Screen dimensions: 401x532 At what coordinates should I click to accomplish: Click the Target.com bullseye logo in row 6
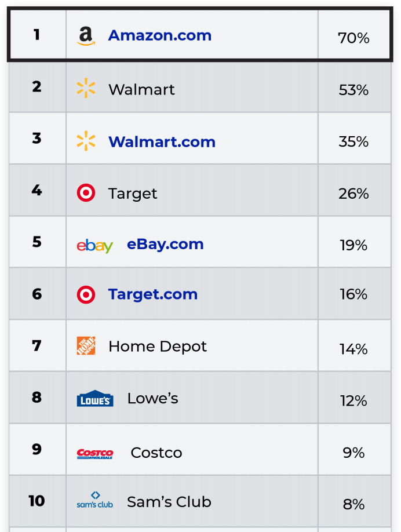click(86, 294)
